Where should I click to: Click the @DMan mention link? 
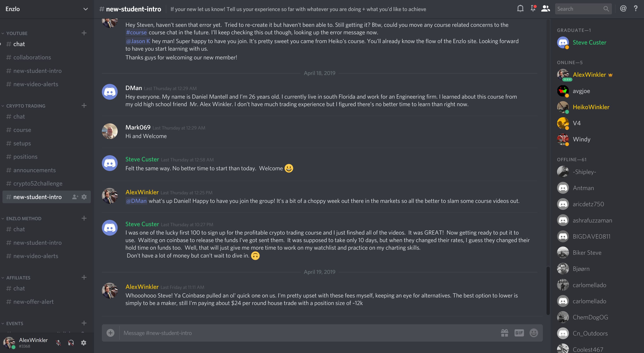coord(136,201)
